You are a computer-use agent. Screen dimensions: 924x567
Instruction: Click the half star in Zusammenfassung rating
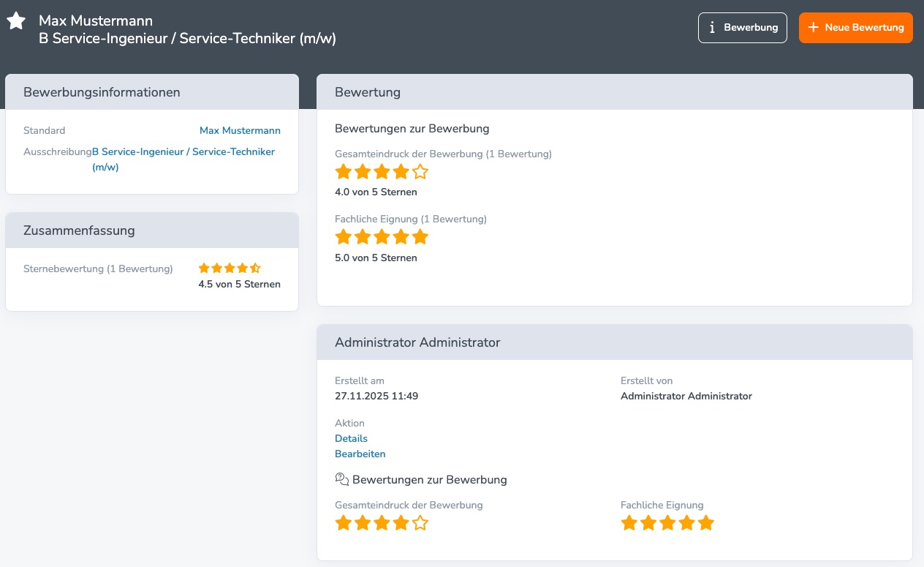[x=255, y=269]
